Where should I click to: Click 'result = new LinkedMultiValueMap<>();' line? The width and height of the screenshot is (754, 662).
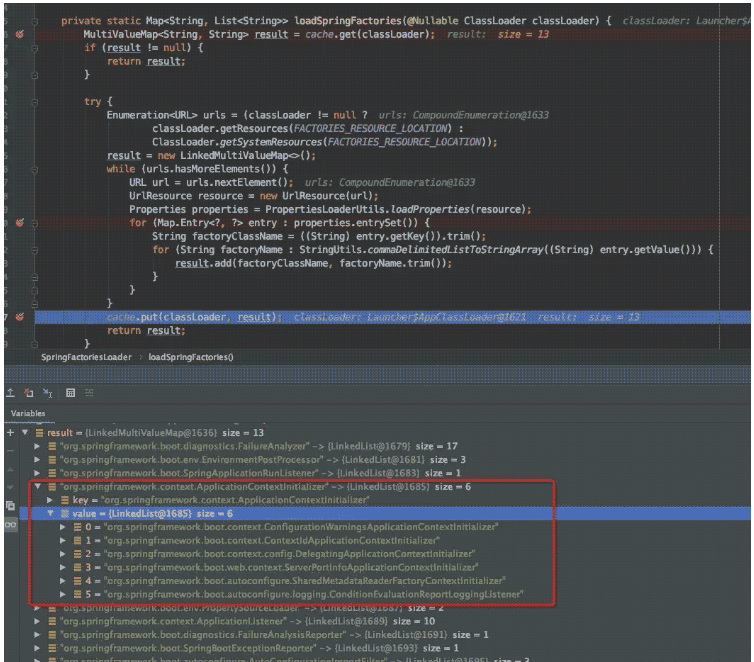point(211,156)
